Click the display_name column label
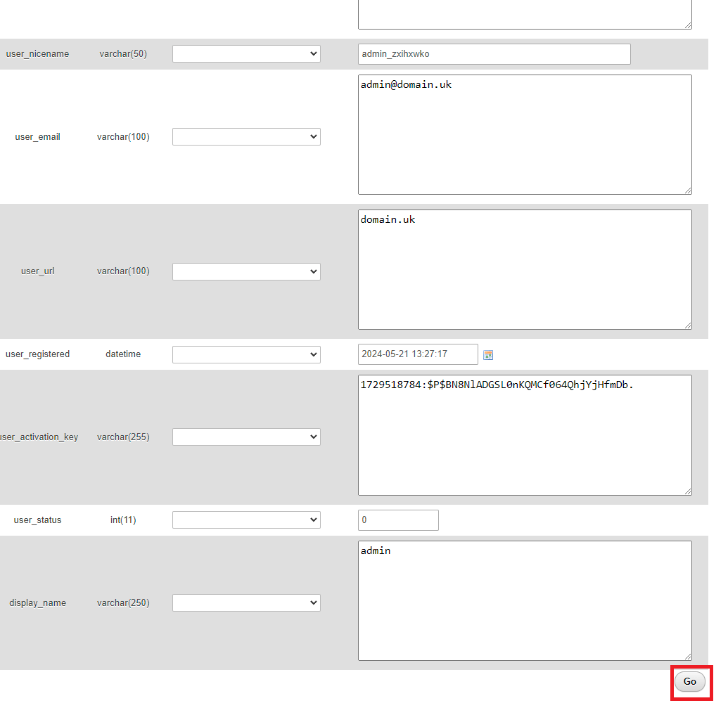Viewport: 728px width, 722px height. [x=37, y=602]
